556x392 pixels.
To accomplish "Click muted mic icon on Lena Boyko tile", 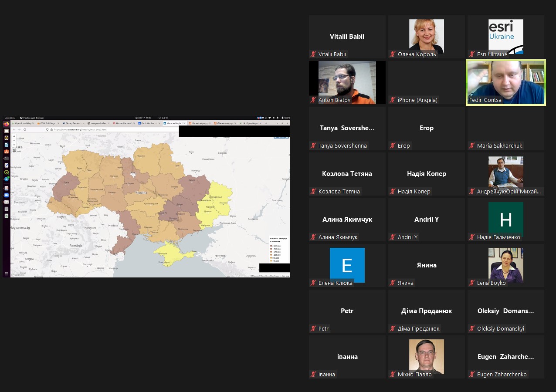I will pos(471,283).
